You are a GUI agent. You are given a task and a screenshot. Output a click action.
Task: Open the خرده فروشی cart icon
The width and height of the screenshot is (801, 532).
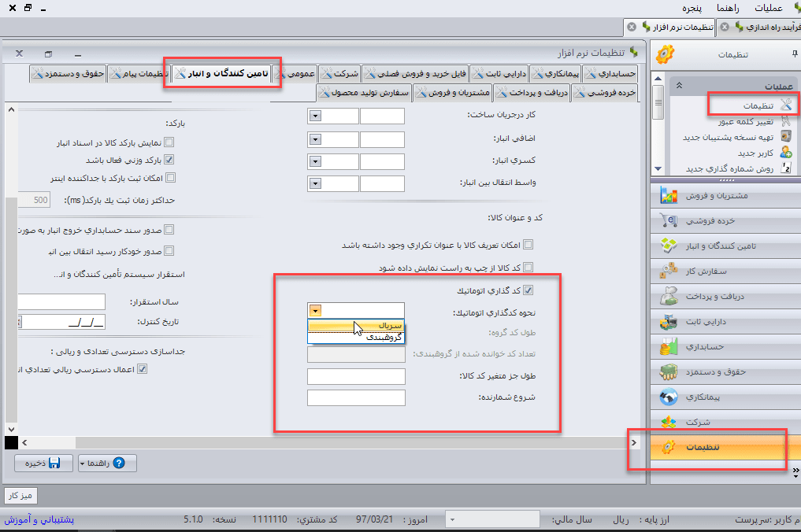pyautogui.click(x=669, y=220)
